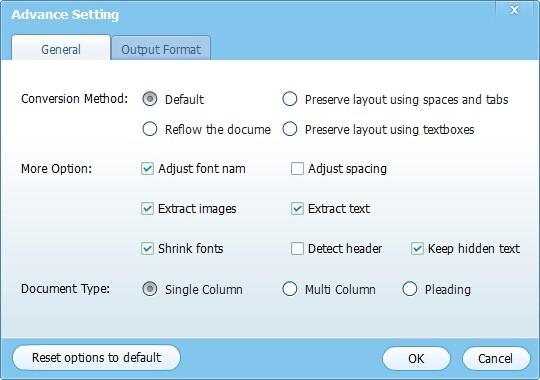Click Reset options to default button
Viewport: 540px width, 380px height.
click(96, 358)
